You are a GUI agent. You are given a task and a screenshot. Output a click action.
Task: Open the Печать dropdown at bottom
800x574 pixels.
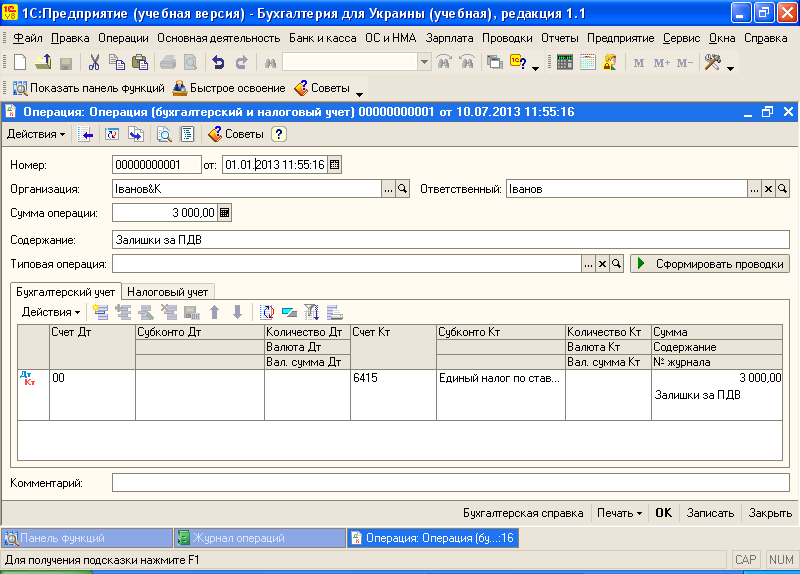click(x=619, y=513)
